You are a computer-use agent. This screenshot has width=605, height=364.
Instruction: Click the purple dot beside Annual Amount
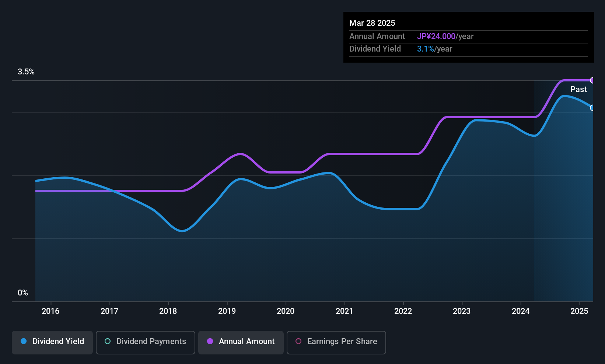(210, 342)
